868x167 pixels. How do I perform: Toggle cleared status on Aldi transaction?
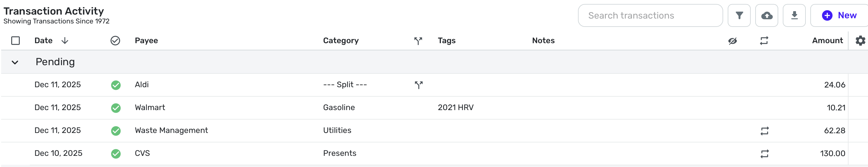click(116, 85)
